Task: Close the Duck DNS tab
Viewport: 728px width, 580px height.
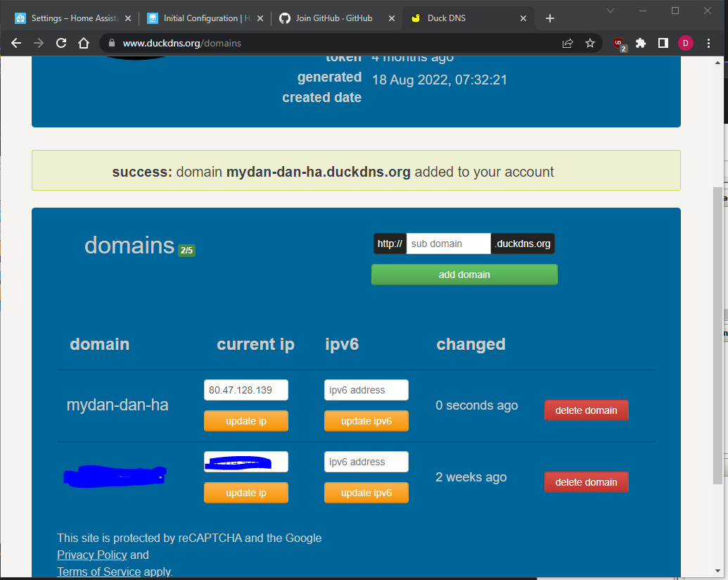Action: point(523,18)
